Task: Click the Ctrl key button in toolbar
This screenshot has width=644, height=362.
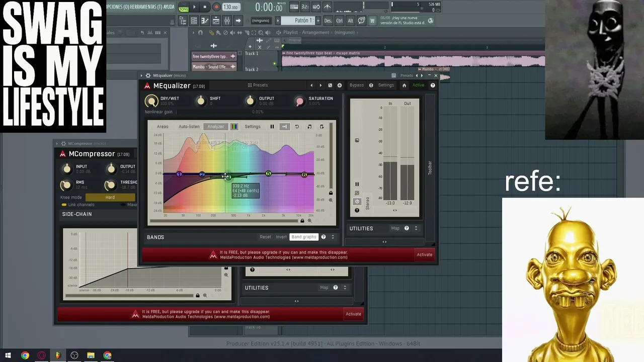Action: (x=340, y=21)
